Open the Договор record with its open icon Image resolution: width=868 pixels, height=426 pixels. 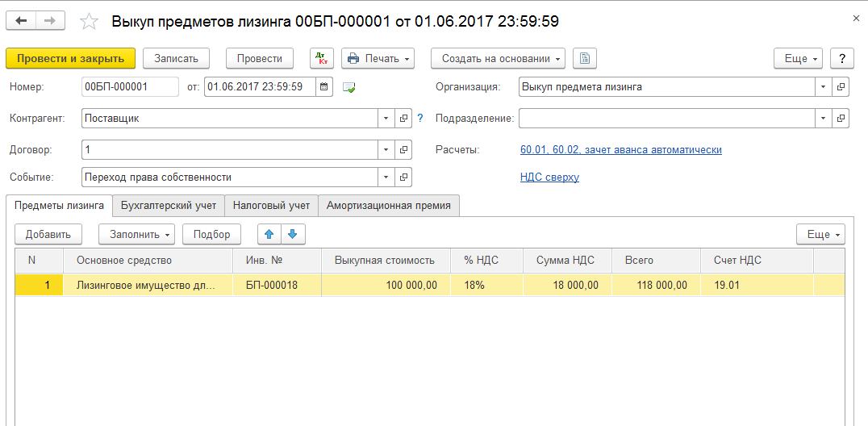tap(403, 149)
